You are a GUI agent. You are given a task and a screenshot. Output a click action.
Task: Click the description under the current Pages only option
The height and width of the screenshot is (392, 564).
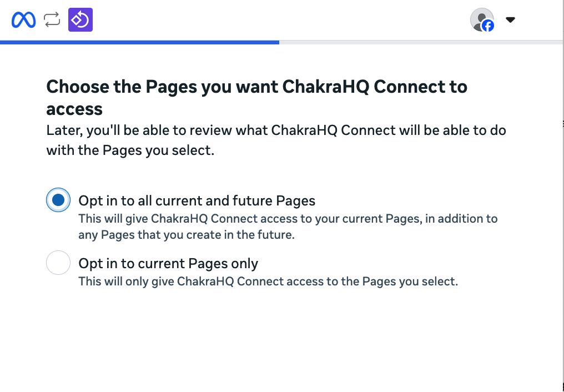click(x=268, y=281)
